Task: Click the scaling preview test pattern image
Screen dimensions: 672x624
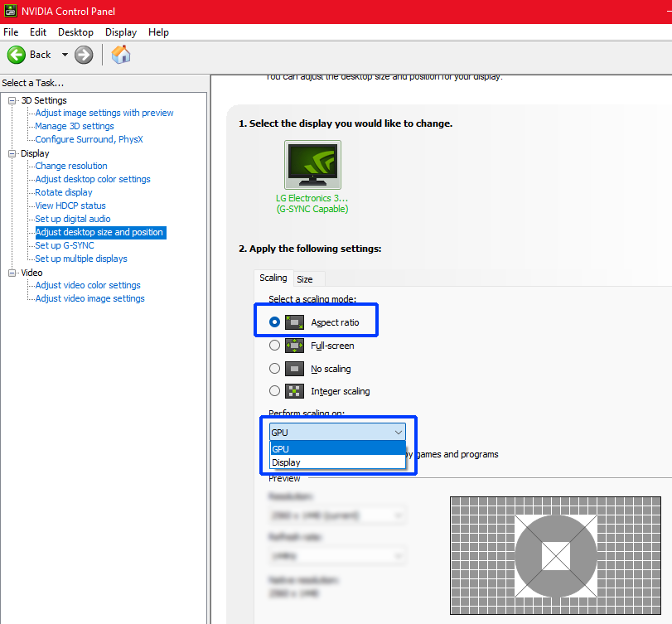Action: click(x=555, y=555)
